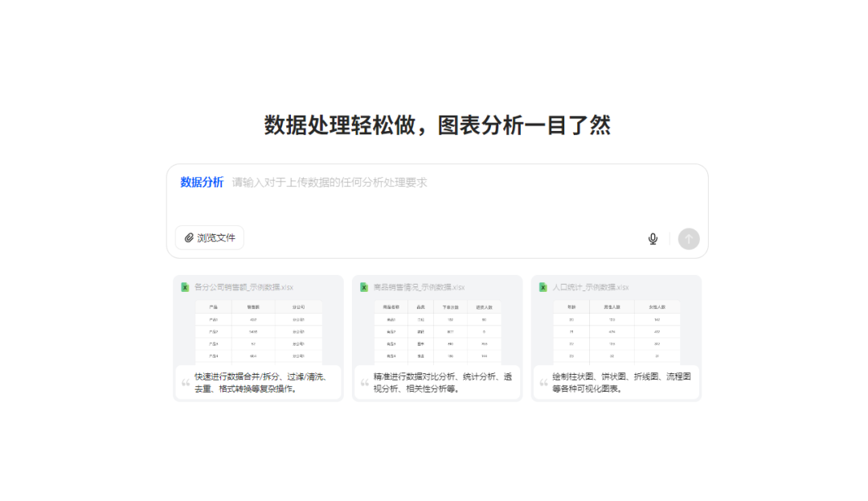Click the microphone voice input icon

click(x=653, y=239)
